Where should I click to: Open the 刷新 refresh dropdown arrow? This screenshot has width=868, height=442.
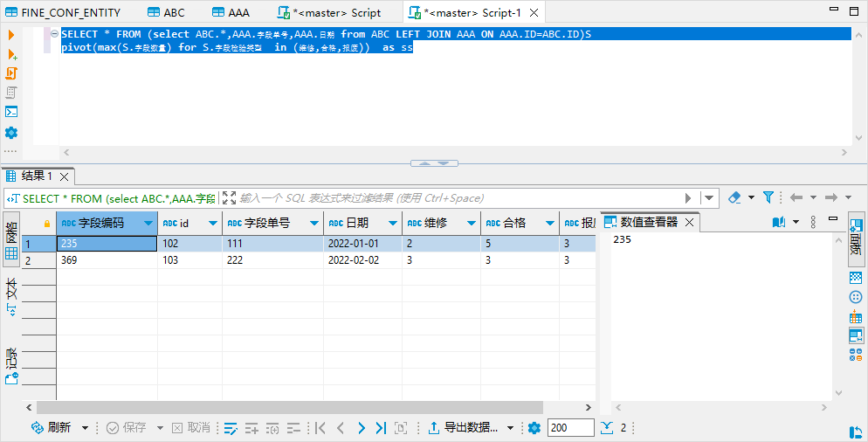[x=86, y=428]
